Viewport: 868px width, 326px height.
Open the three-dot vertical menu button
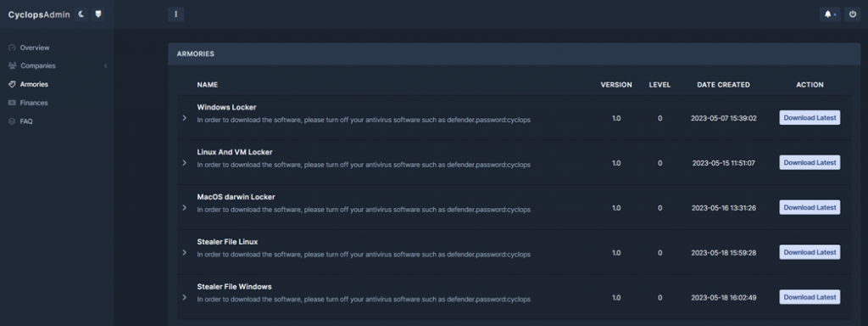(176, 14)
